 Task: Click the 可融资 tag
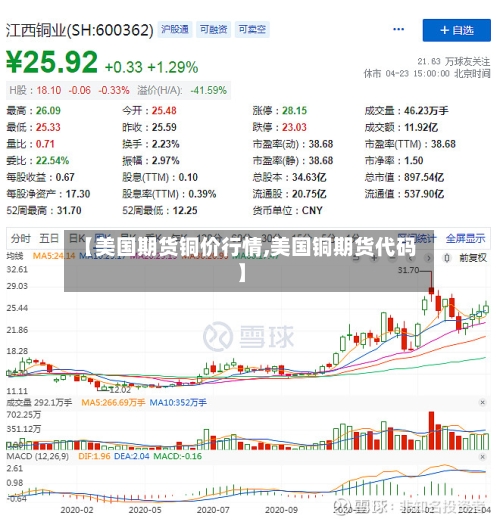tap(214, 30)
